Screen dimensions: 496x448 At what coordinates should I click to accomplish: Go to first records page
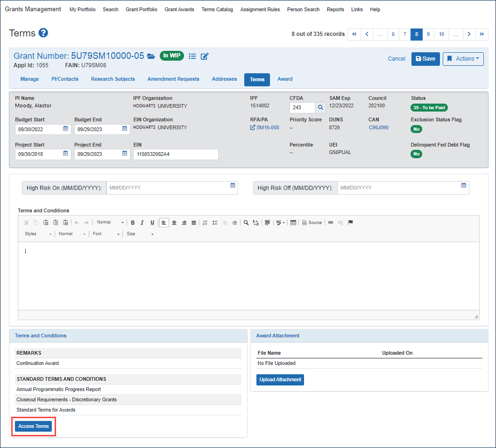click(x=354, y=34)
